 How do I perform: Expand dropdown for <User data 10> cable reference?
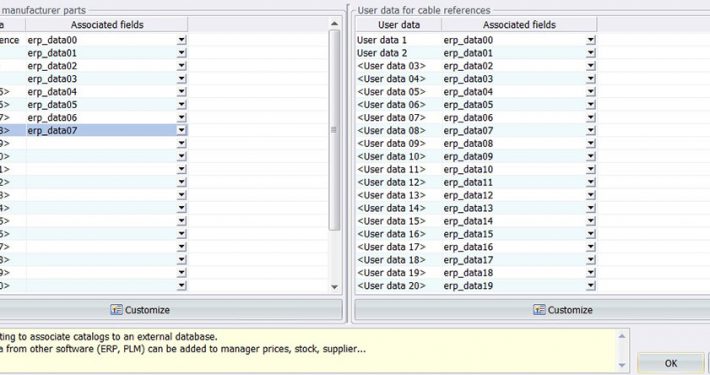pyautogui.click(x=590, y=156)
